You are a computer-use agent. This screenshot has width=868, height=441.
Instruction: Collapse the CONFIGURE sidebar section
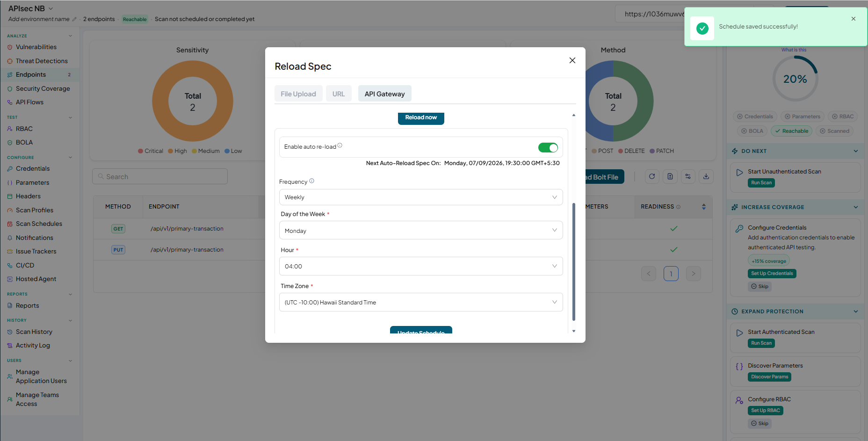(71, 158)
